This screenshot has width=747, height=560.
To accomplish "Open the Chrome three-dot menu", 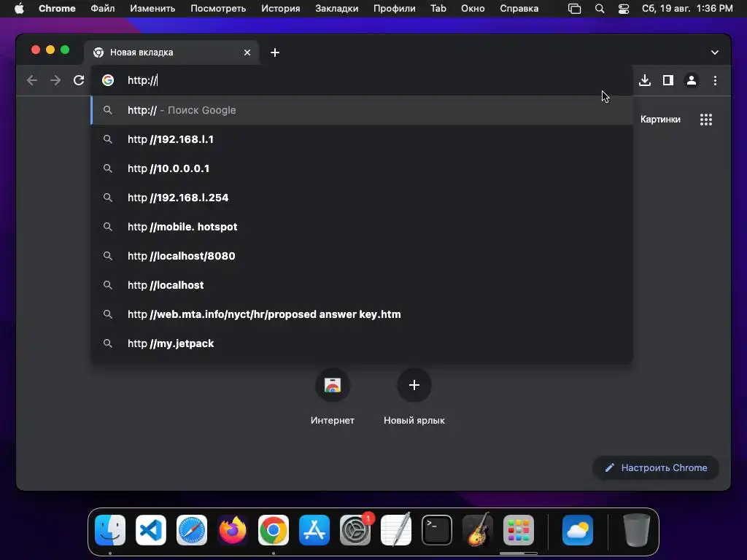I will coord(715,80).
